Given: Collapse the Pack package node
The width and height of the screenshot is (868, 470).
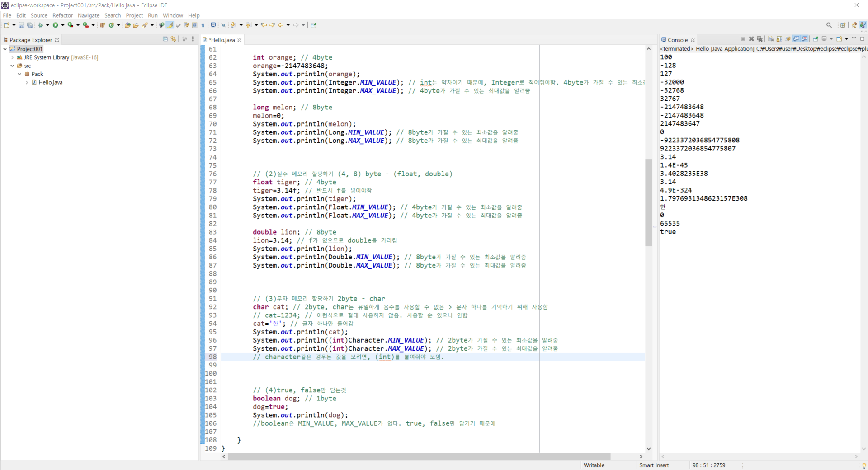Looking at the screenshot, I should point(19,74).
